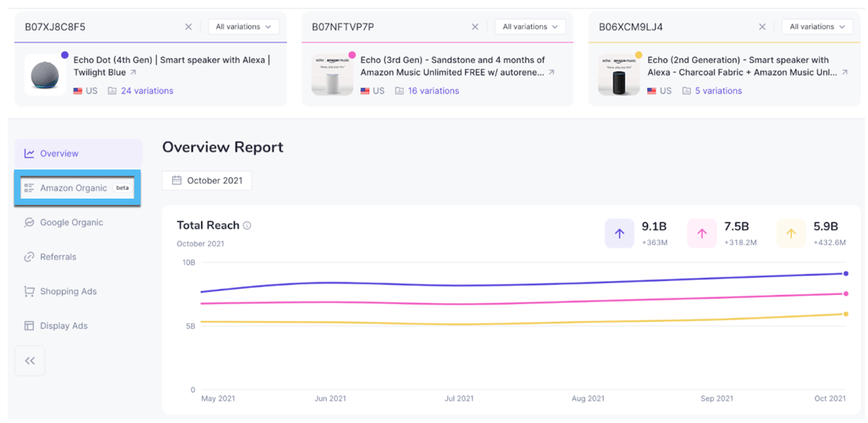Click the Total Reach info icon
The height and width of the screenshot is (423, 868).
click(x=247, y=226)
